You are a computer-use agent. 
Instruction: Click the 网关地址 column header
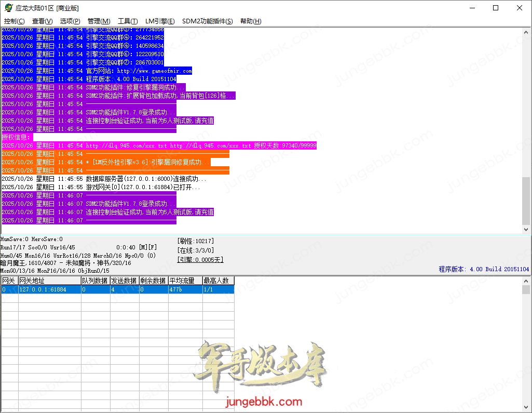coord(49,281)
